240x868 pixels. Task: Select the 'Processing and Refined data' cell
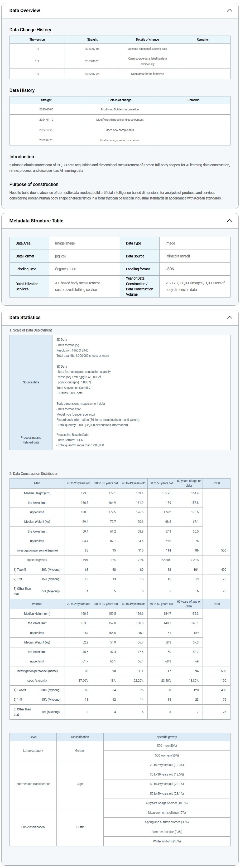pos(31,440)
